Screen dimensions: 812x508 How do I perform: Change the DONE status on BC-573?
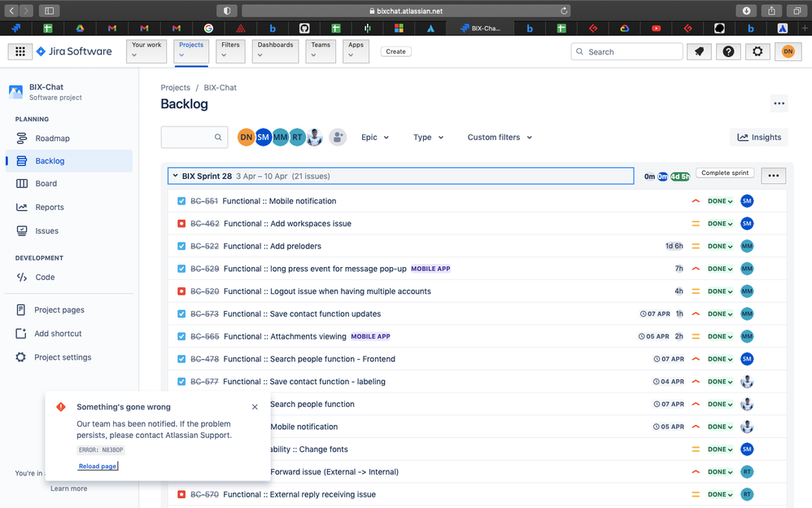(720, 313)
